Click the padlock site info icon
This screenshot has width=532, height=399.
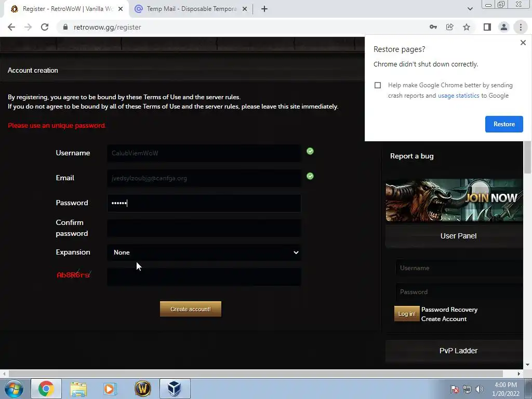65,27
